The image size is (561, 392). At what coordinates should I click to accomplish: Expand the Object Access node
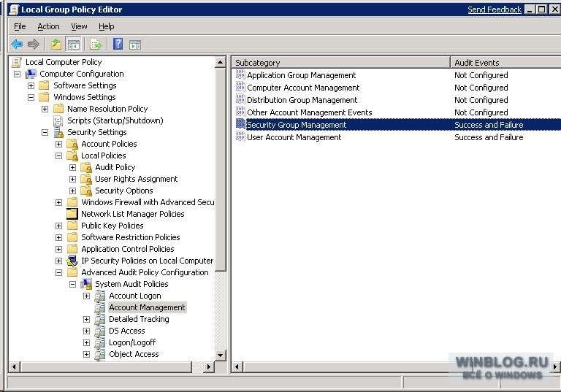coord(87,355)
